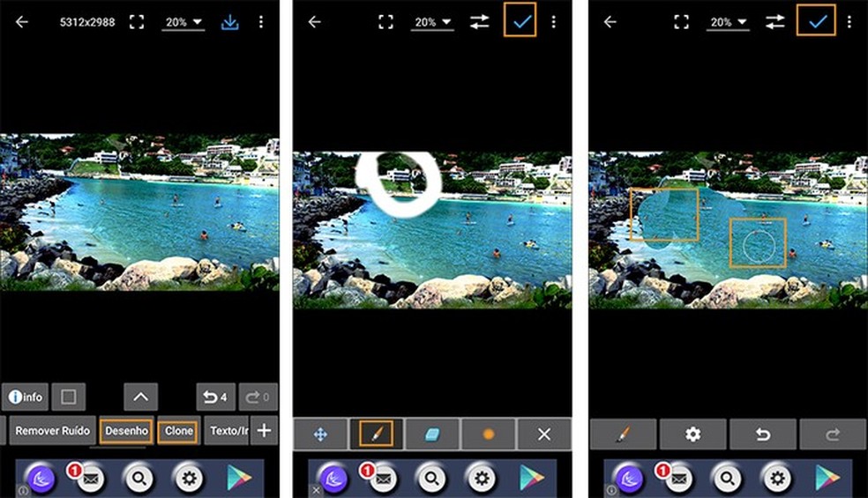
Task: Open purple launcher icon in middle ad bar
Action: tap(334, 479)
